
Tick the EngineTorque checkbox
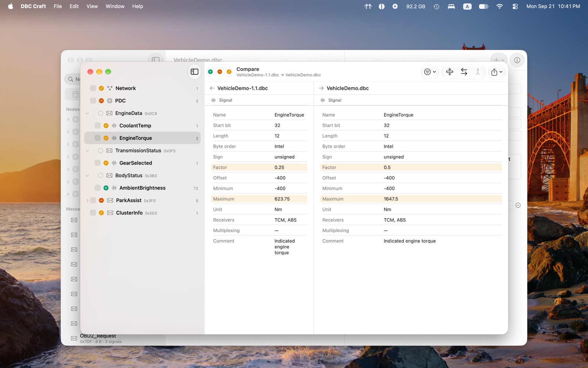pyautogui.click(x=97, y=138)
